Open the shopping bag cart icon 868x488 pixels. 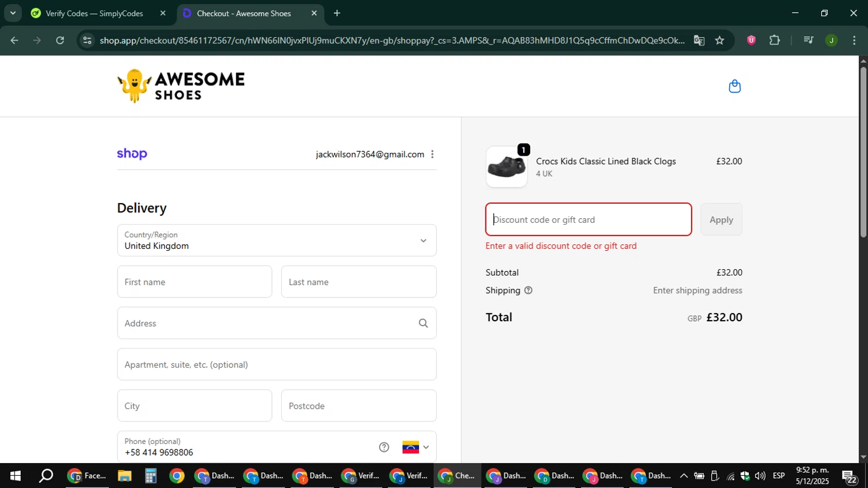point(734,86)
